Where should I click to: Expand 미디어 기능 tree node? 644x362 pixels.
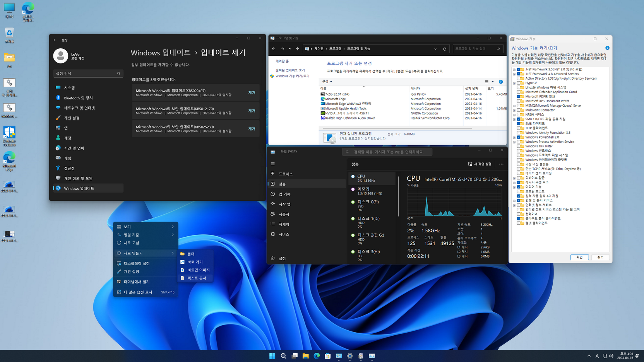514,187
